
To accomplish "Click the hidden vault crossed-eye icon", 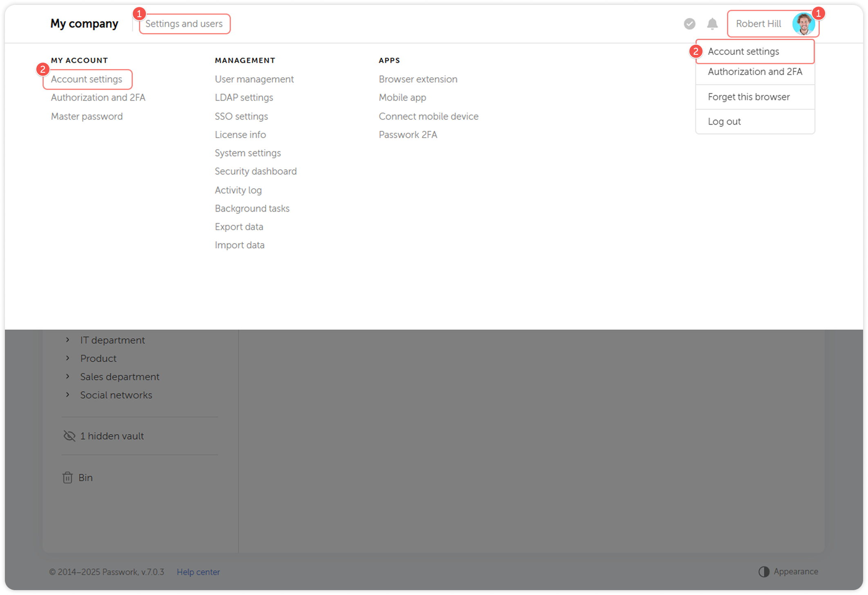I will tap(69, 436).
